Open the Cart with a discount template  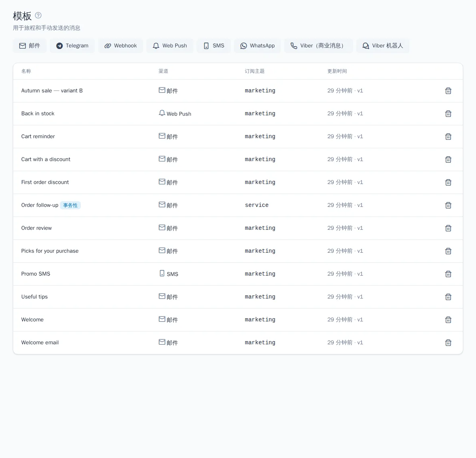[45, 159]
